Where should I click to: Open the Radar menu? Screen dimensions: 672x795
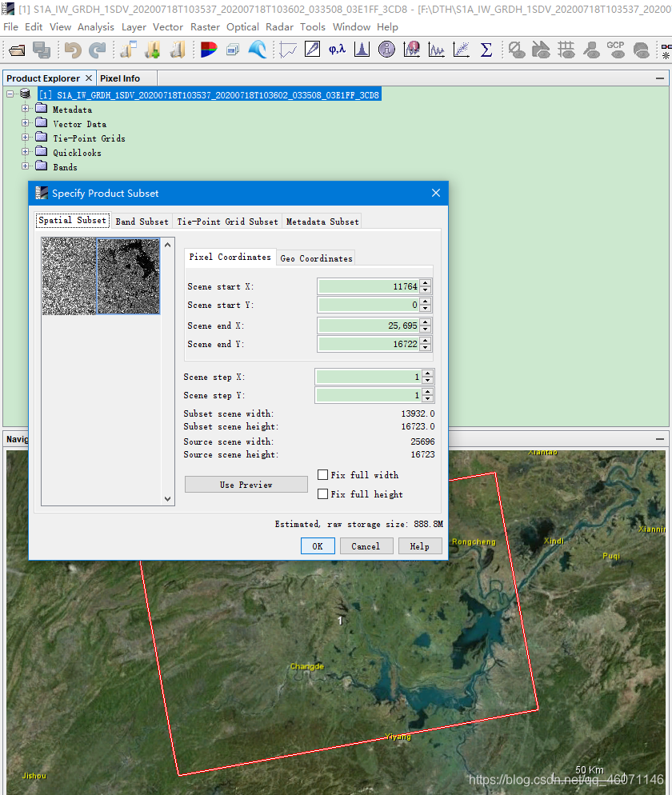(x=279, y=26)
